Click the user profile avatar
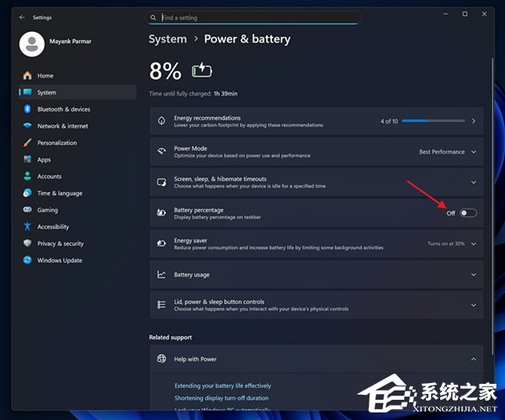The height and width of the screenshot is (420, 505). click(32, 44)
